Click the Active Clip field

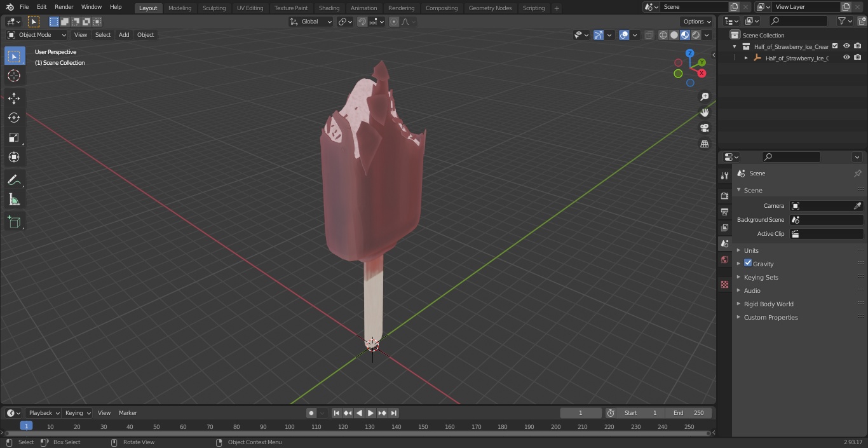pos(826,234)
